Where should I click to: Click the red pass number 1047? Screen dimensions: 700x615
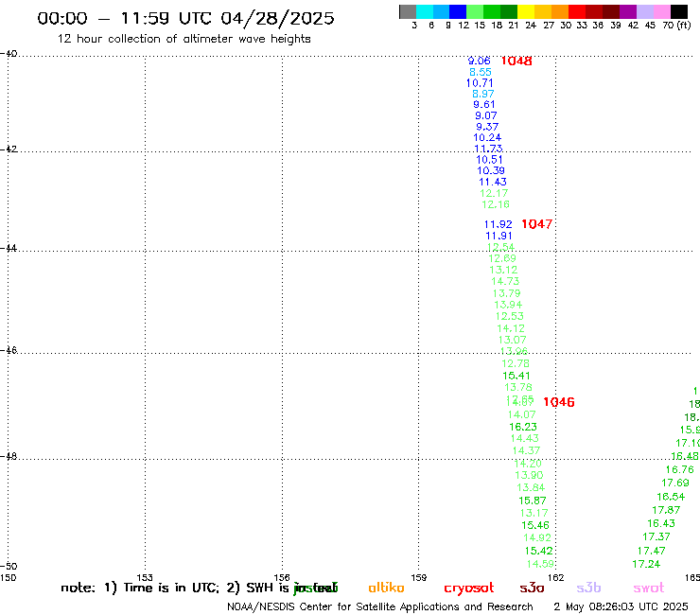(537, 224)
